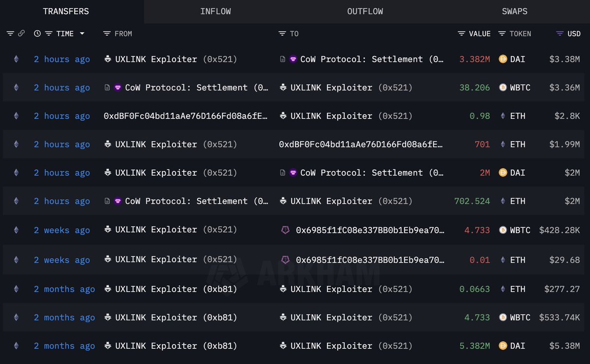590x364 pixels.
Task: Open the FROM column filter
Action: coord(107,33)
